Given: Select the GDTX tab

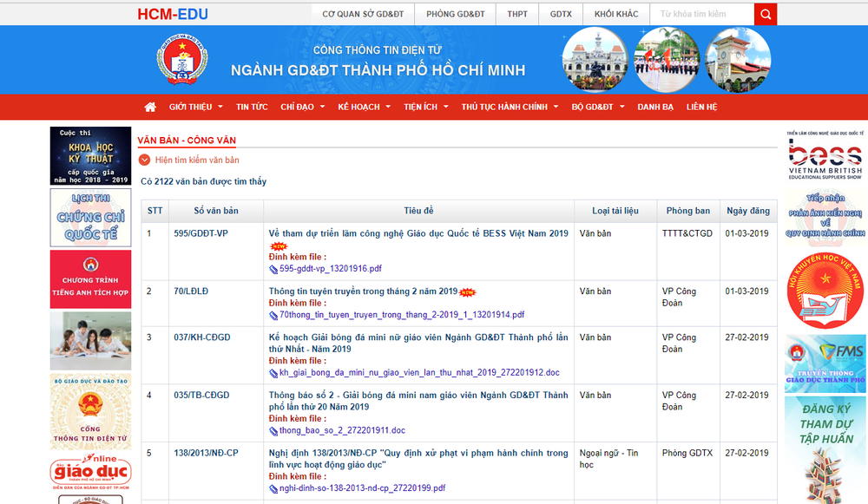Looking at the screenshot, I should (x=561, y=15).
